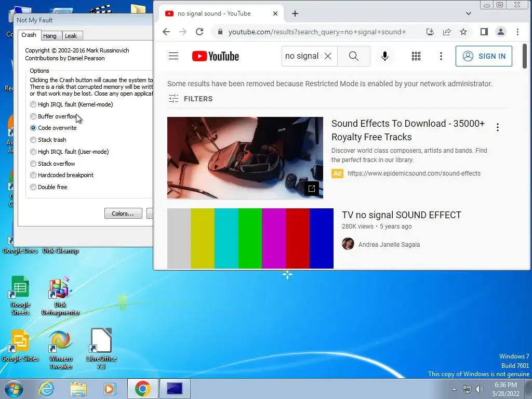Close the 'no signal sound' Chrome tab
Screen dimensions: 532x399
(275, 14)
